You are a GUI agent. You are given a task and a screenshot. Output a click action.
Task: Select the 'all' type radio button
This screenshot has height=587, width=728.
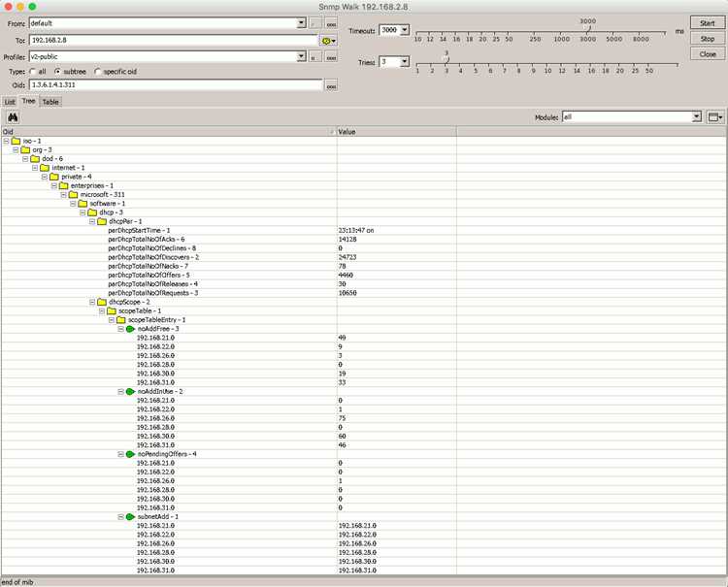click(x=32, y=72)
